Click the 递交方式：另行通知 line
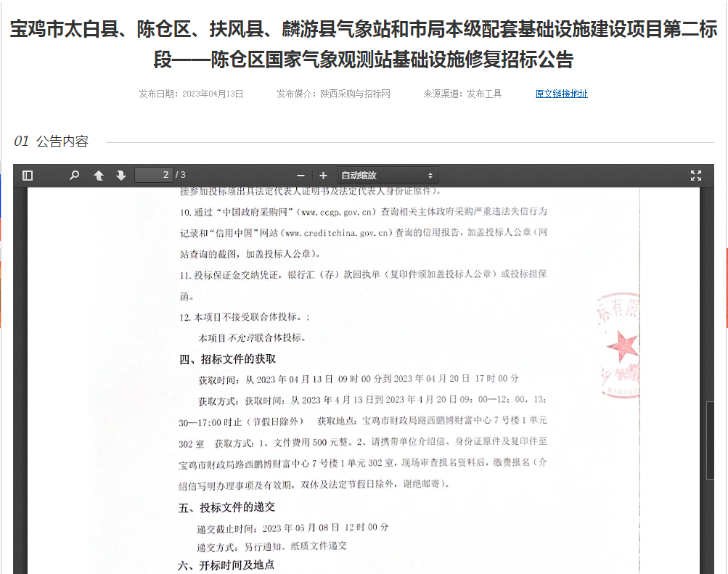This screenshot has height=574, width=728. [271, 546]
